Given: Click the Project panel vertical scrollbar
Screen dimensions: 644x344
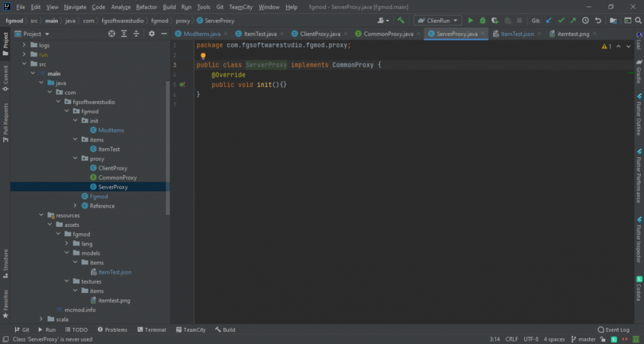Looking at the screenshot, I should point(167,148).
